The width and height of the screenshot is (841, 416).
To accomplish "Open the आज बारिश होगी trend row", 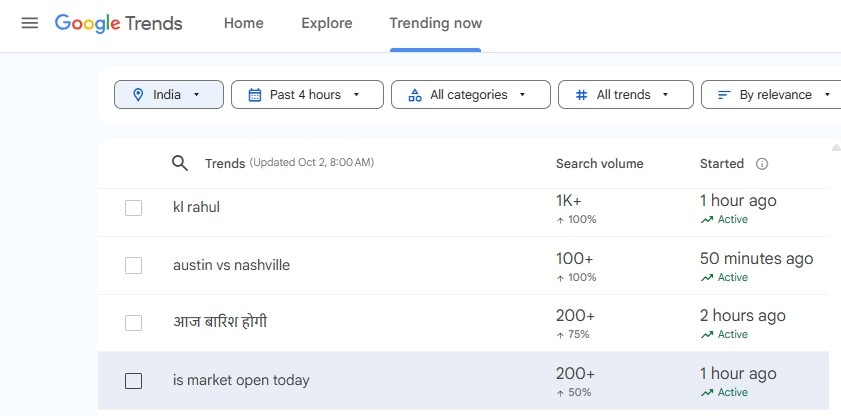I will [220, 323].
